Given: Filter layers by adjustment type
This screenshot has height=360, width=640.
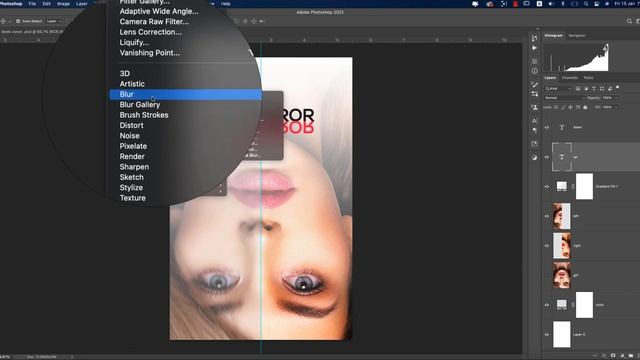Looking at the screenshot, I should 586,89.
